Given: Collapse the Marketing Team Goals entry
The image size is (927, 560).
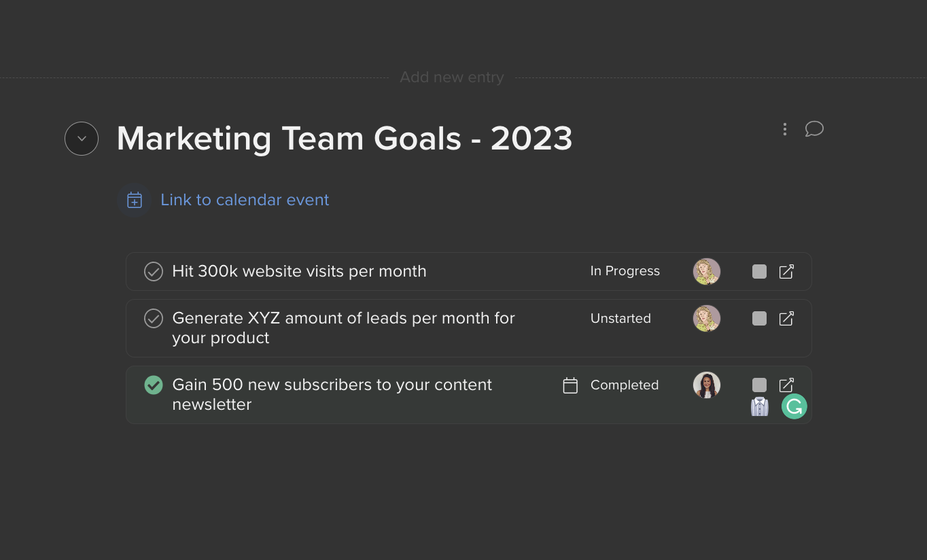Looking at the screenshot, I should [82, 139].
